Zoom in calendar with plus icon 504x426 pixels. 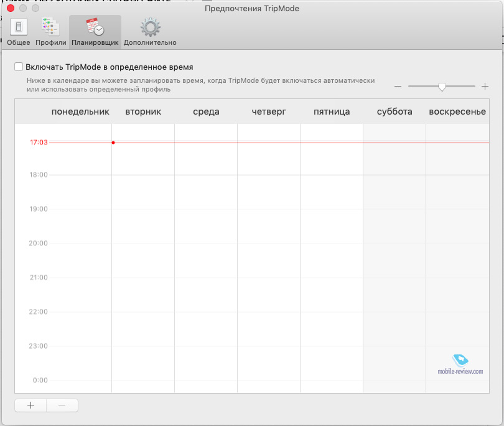pyautogui.click(x=485, y=86)
